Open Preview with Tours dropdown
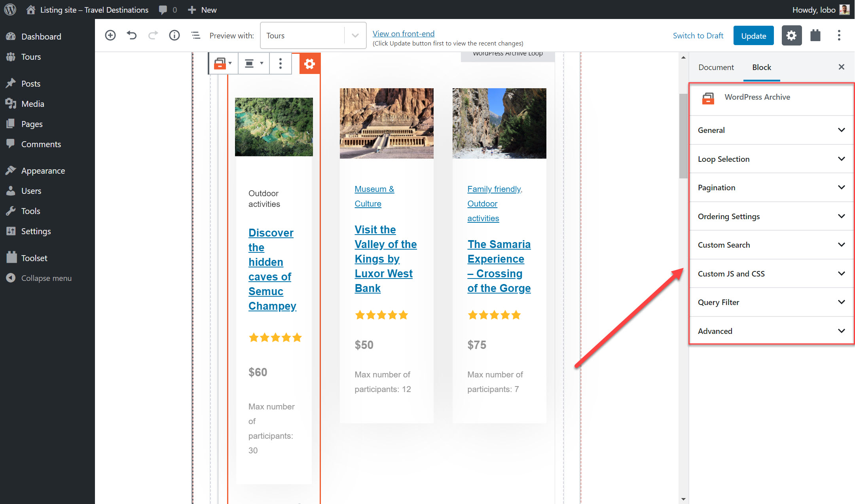The image size is (855, 504). 313,36
